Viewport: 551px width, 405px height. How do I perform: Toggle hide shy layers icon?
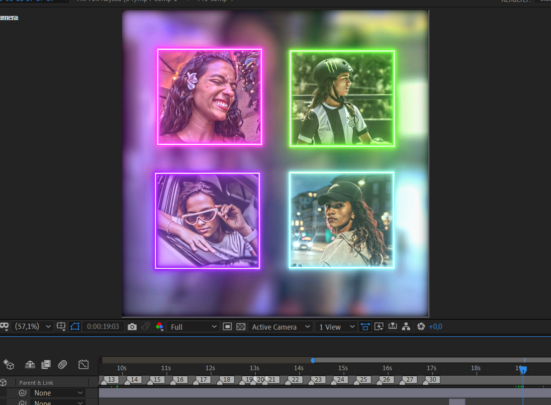tap(30, 365)
